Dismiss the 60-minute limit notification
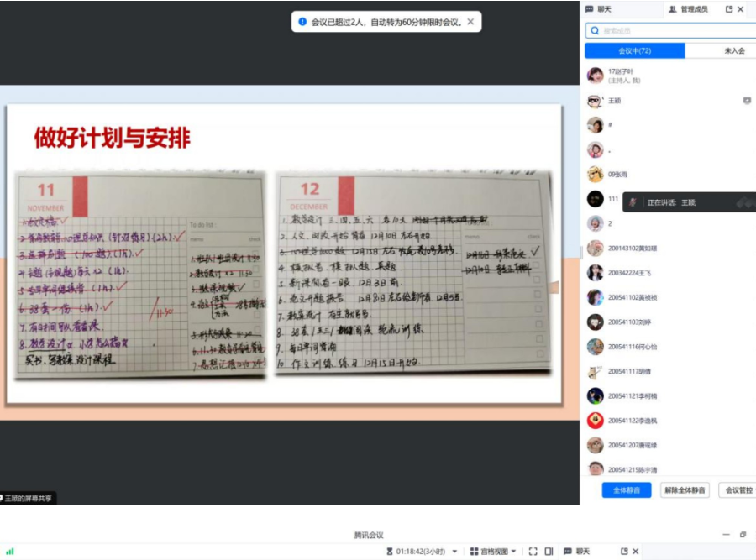Screen dimensions: 756x560 pyautogui.click(x=470, y=22)
